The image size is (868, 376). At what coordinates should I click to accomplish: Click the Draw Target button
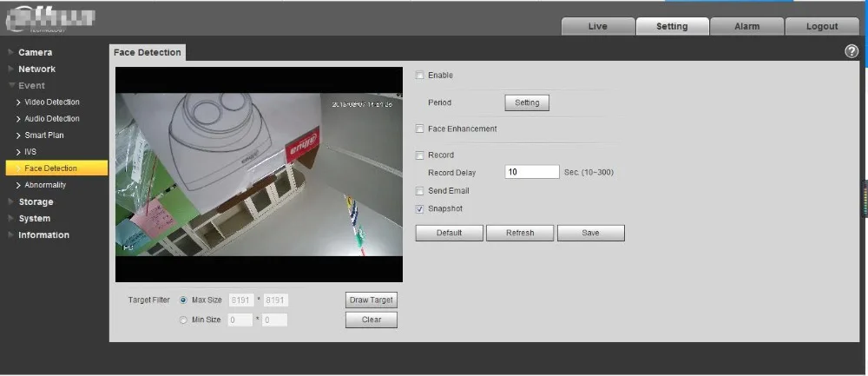372,300
